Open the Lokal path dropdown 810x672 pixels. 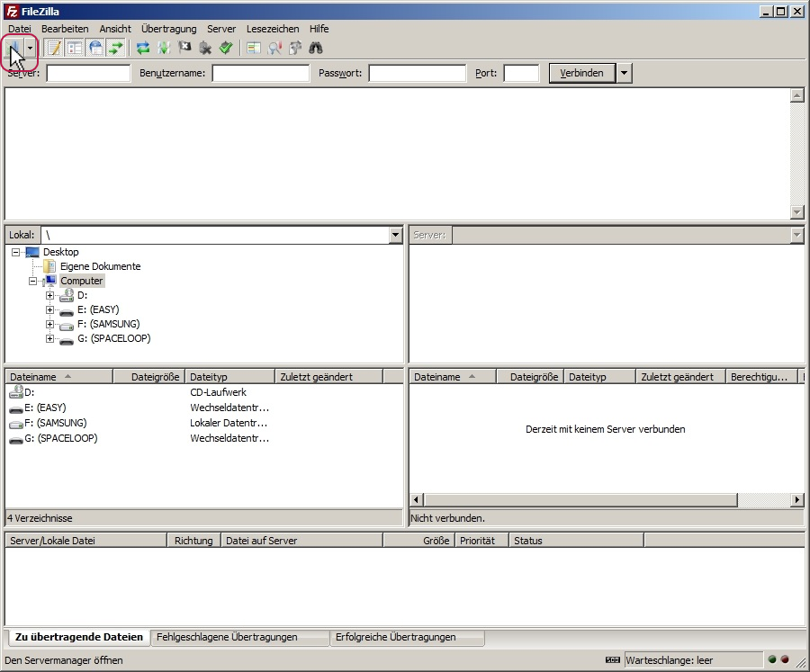395,235
